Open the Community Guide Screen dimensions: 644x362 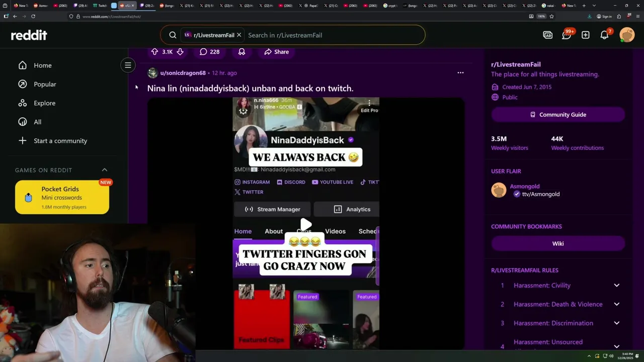coord(558,115)
